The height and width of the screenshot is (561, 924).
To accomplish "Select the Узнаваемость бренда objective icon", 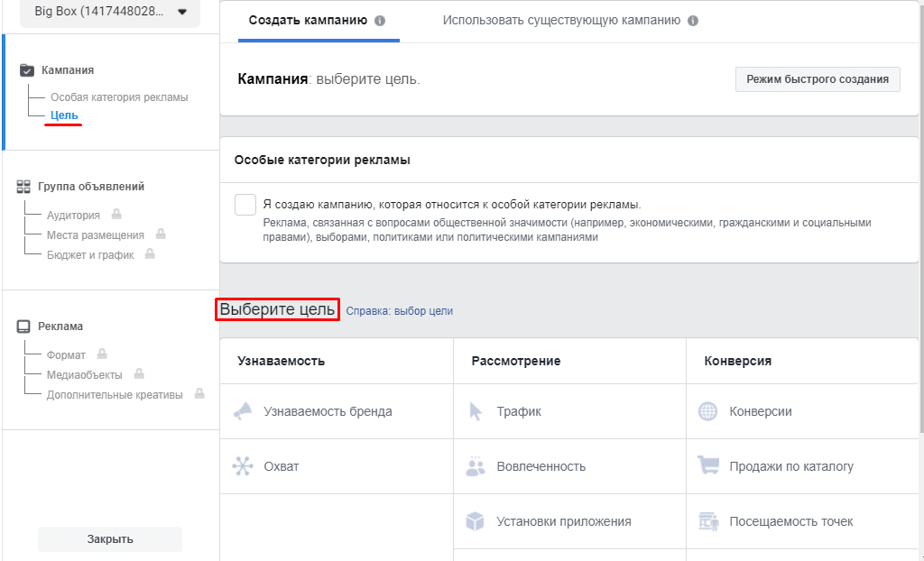I will (x=241, y=411).
